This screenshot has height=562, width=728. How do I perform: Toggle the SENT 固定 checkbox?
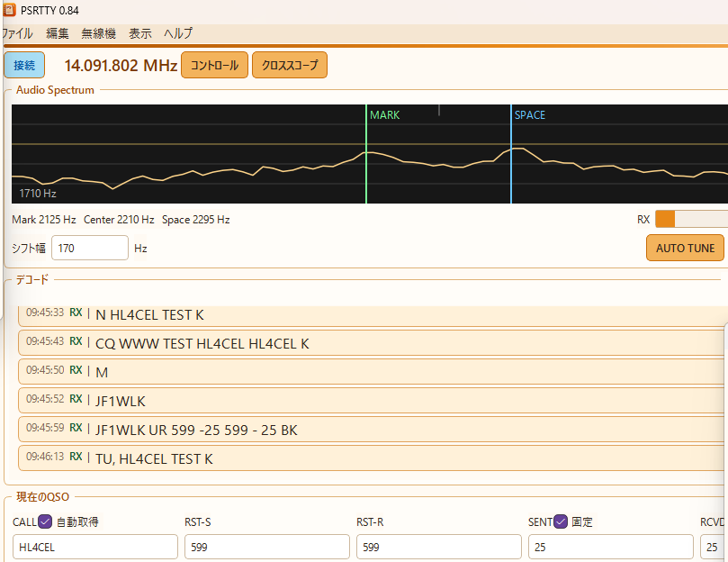pos(561,522)
